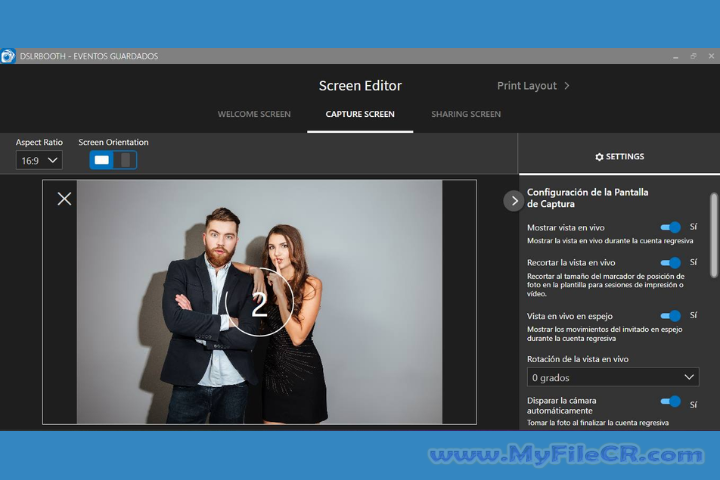Restore the dslrBooth window size
The width and height of the screenshot is (720, 480).
[x=693, y=56]
